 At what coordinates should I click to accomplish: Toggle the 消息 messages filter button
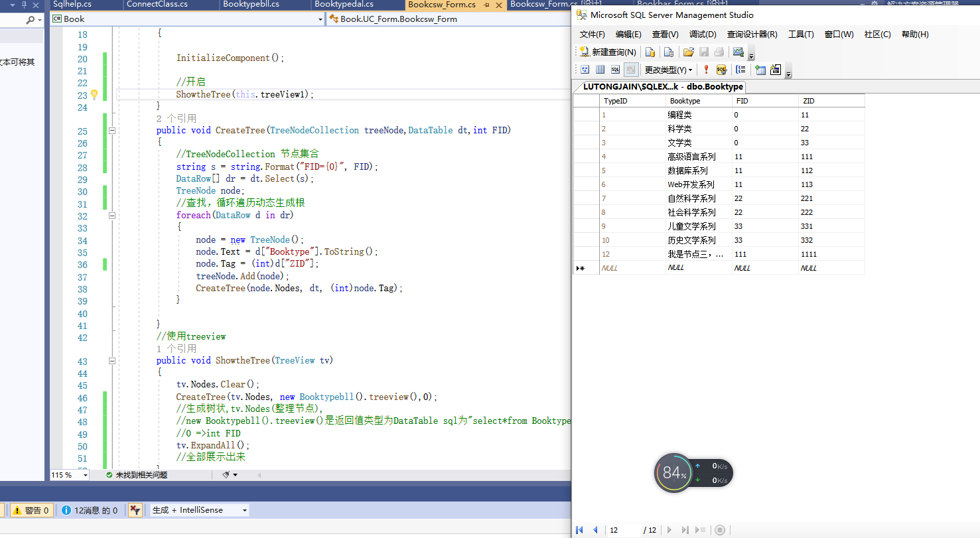(x=90, y=510)
